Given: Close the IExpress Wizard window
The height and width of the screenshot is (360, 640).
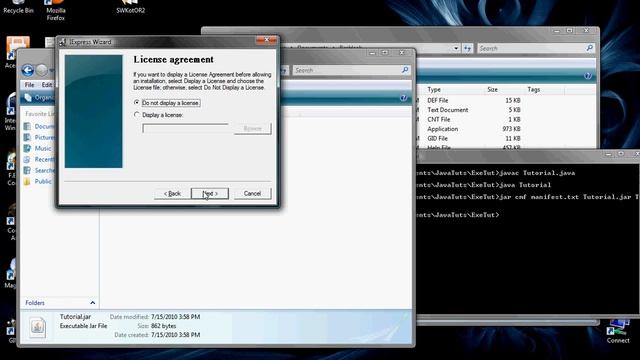Looking at the screenshot, I should [266, 40].
